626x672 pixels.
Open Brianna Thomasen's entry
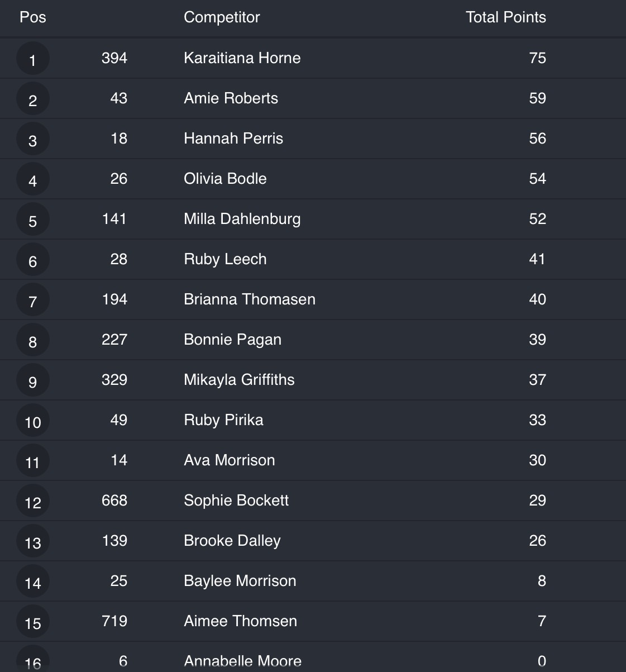pos(250,299)
